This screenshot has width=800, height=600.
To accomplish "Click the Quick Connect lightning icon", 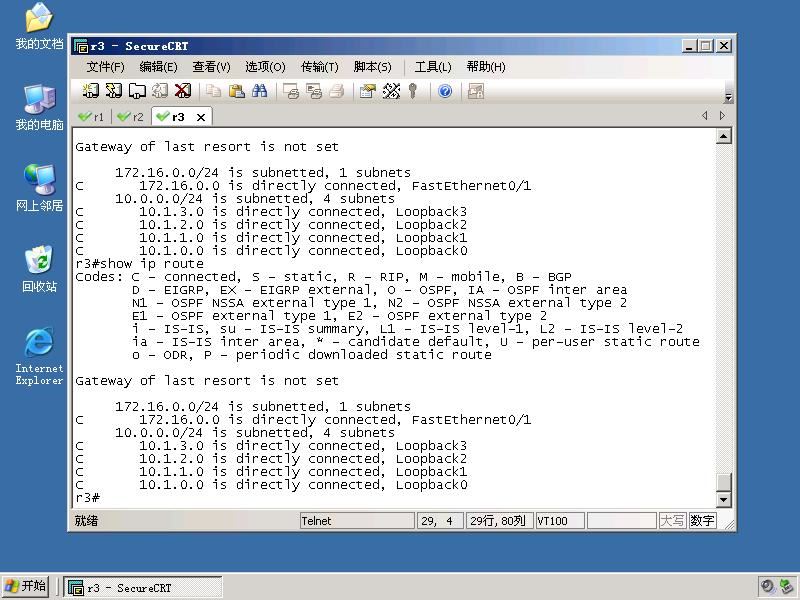I will tap(113, 91).
